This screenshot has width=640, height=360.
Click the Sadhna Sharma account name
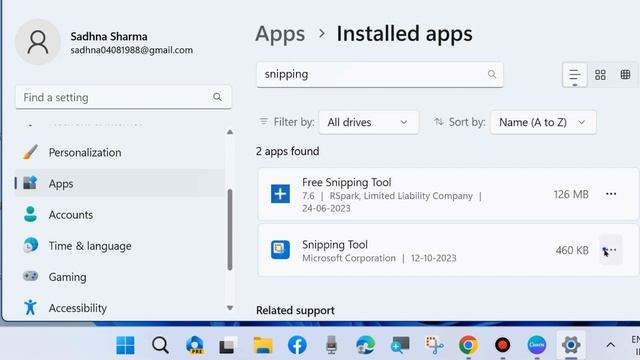(109, 36)
